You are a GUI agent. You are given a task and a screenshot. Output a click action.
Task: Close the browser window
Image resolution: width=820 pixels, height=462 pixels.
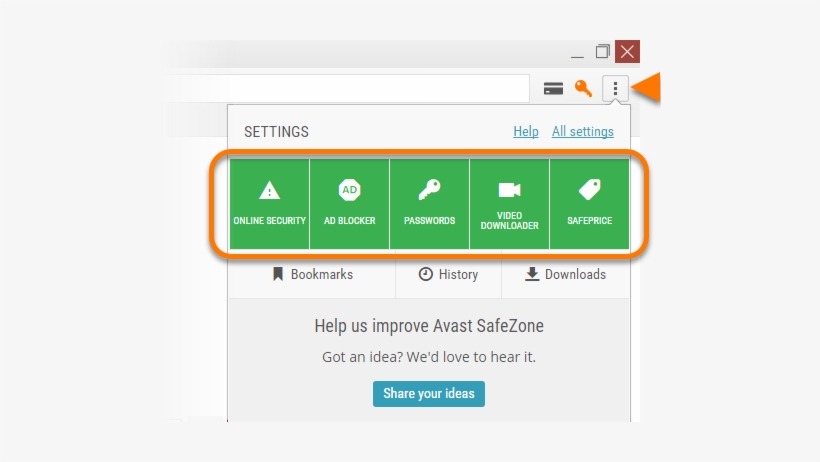tap(627, 51)
